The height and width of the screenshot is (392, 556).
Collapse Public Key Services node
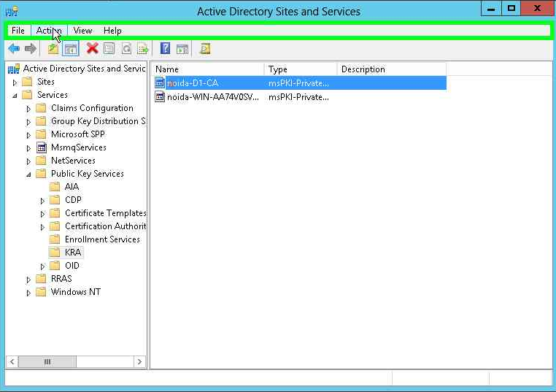[x=28, y=174]
